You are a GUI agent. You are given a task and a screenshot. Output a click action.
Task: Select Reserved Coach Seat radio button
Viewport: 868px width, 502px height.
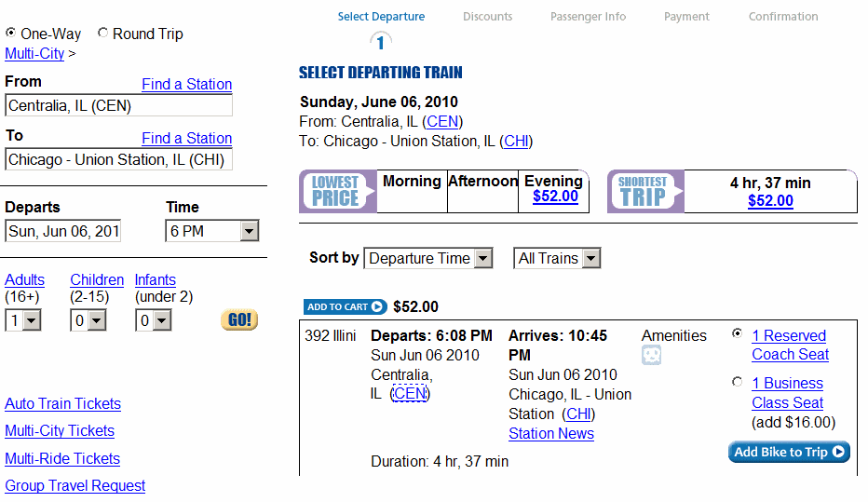pos(738,332)
